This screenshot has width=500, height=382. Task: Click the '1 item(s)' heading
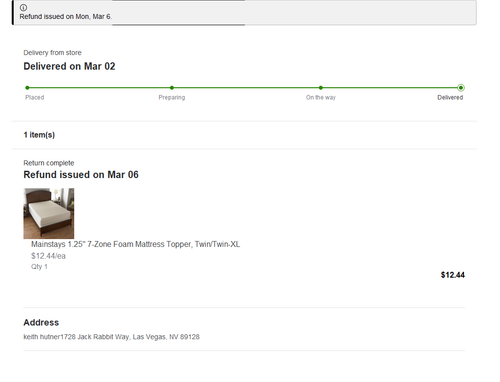pos(39,135)
